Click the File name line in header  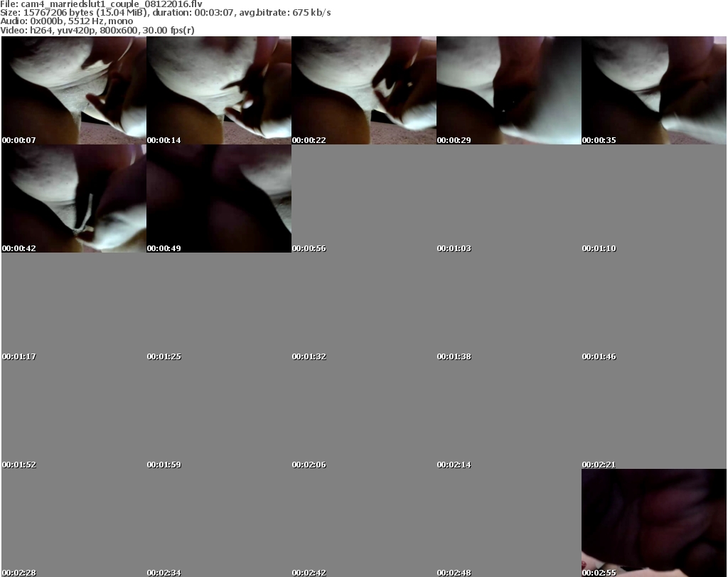pos(102,4)
